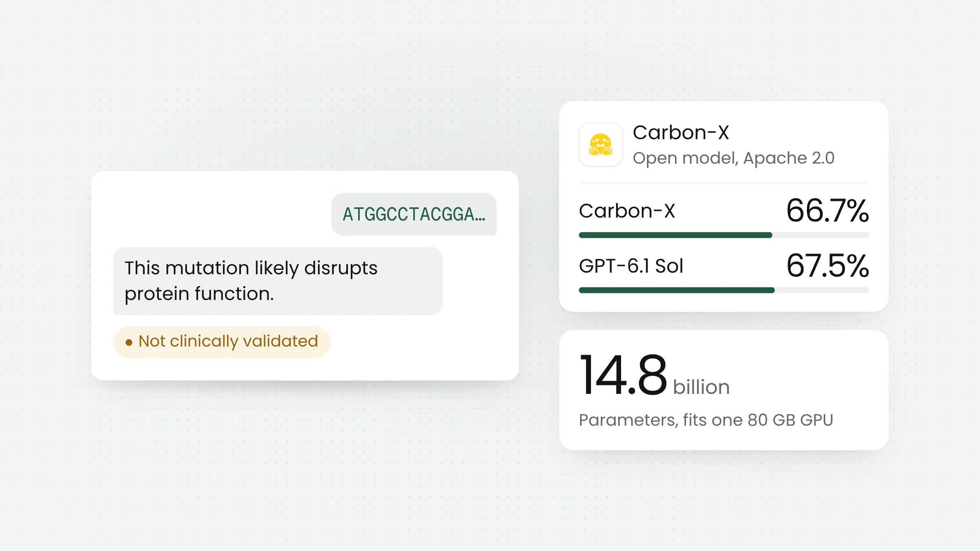Click the Carbon-X benchmark row label

point(627,211)
